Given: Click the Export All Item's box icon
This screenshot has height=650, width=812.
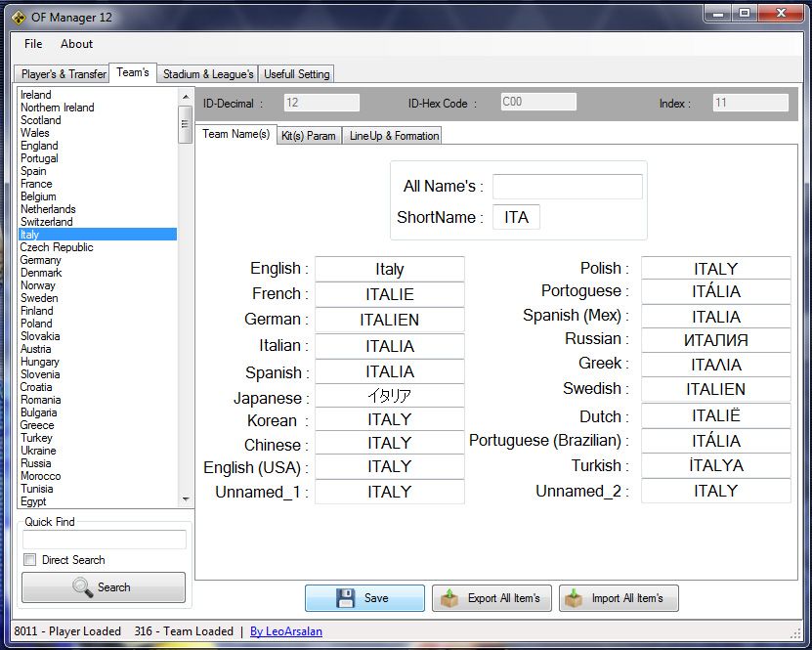Looking at the screenshot, I should (449, 598).
